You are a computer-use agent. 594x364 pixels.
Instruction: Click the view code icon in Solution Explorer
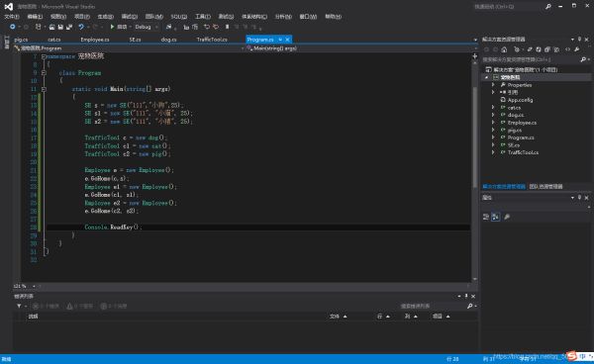pyautogui.click(x=567, y=49)
